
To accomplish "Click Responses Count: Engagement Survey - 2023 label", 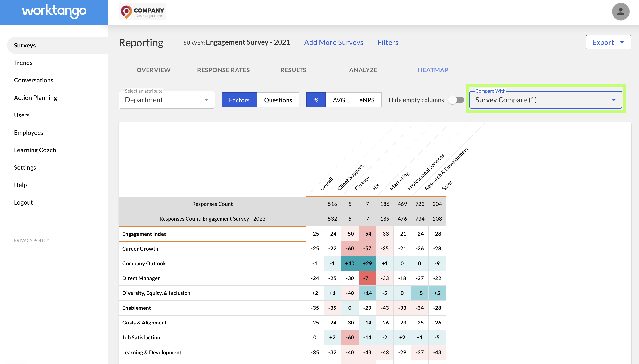I will (x=213, y=219).
